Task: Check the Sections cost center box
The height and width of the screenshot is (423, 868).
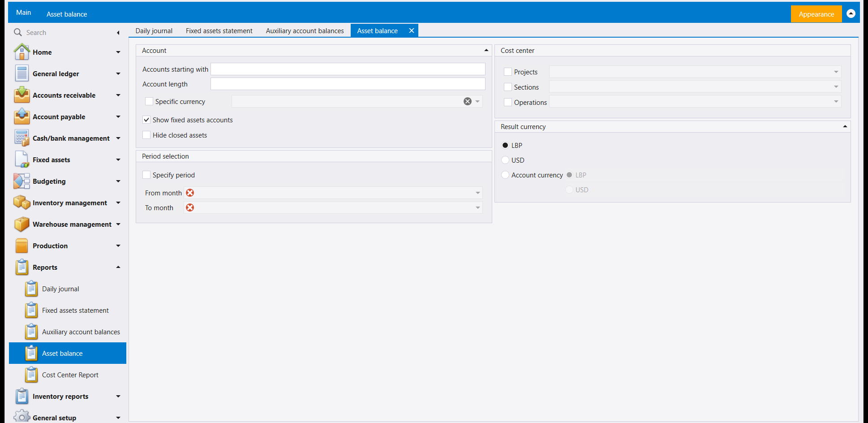Action: point(508,87)
